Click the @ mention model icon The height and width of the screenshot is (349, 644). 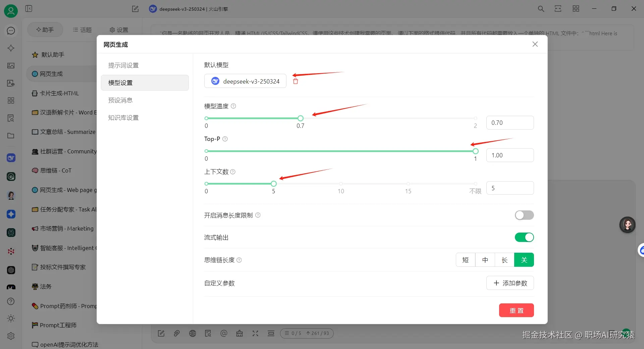[224, 333]
